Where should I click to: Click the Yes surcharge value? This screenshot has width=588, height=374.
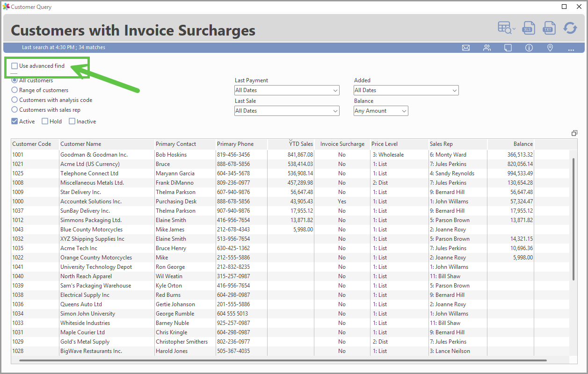(342, 201)
